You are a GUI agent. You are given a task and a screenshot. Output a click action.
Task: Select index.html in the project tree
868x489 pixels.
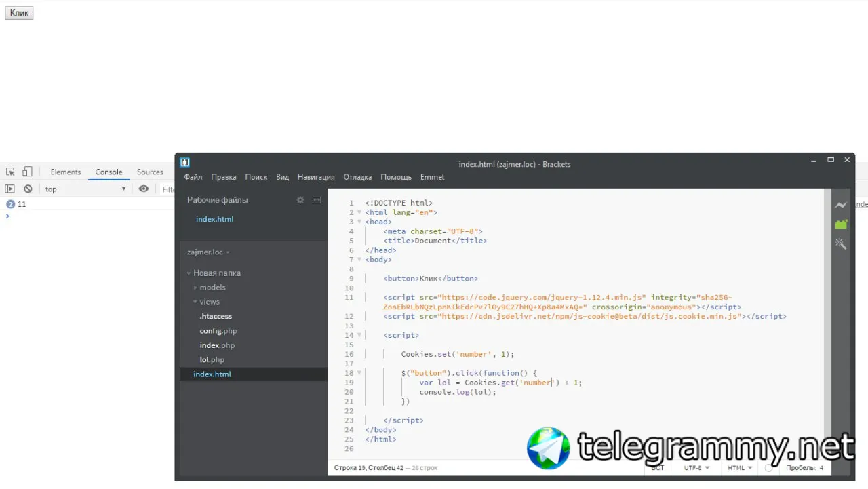212,374
